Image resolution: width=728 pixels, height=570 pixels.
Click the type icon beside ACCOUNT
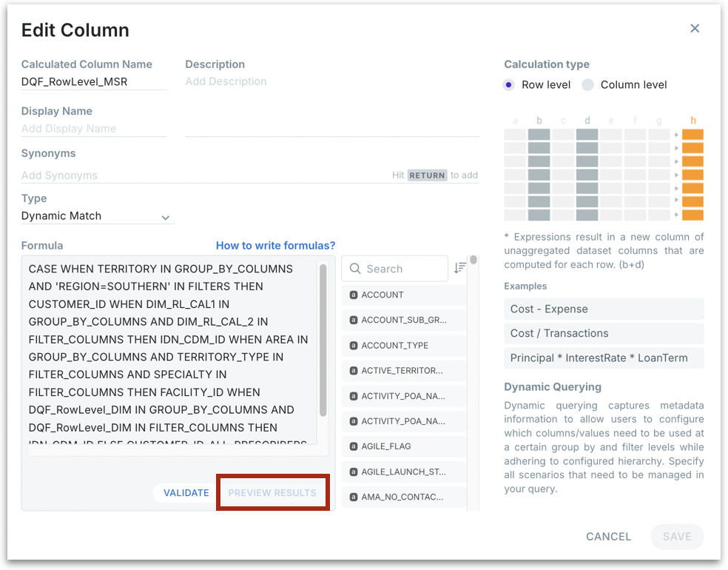pos(353,295)
